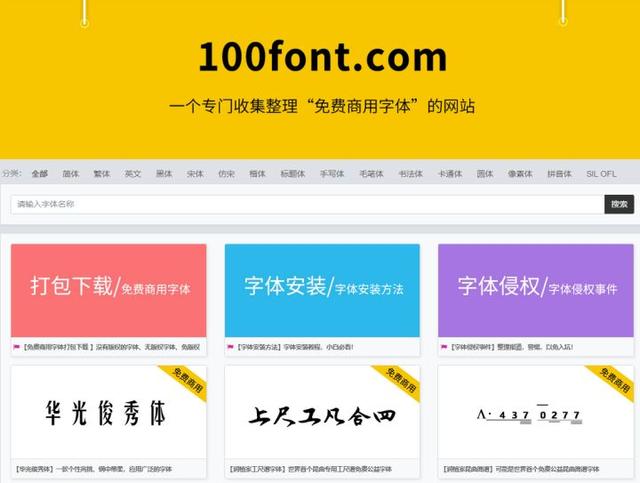
Task: Filter fonts by 简体 category
Action: click(x=71, y=174)
